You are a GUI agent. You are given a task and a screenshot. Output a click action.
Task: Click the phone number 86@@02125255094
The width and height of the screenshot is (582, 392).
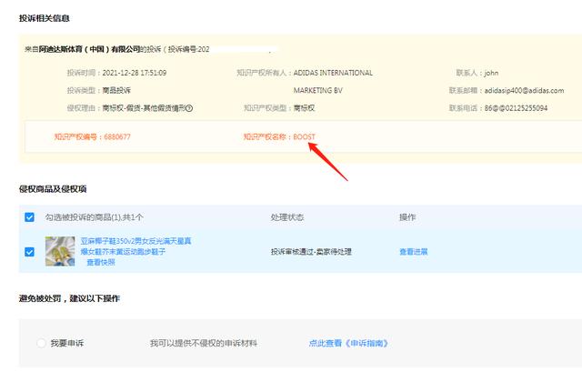(x=516, y=108)
